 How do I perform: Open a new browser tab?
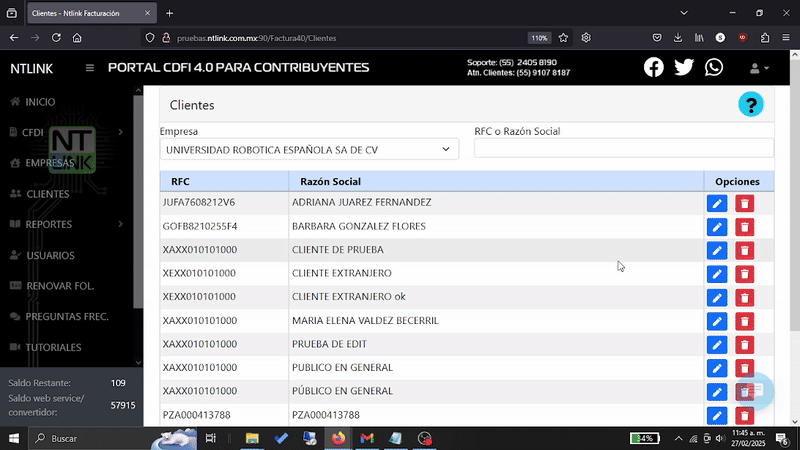[x=169, y=13]
